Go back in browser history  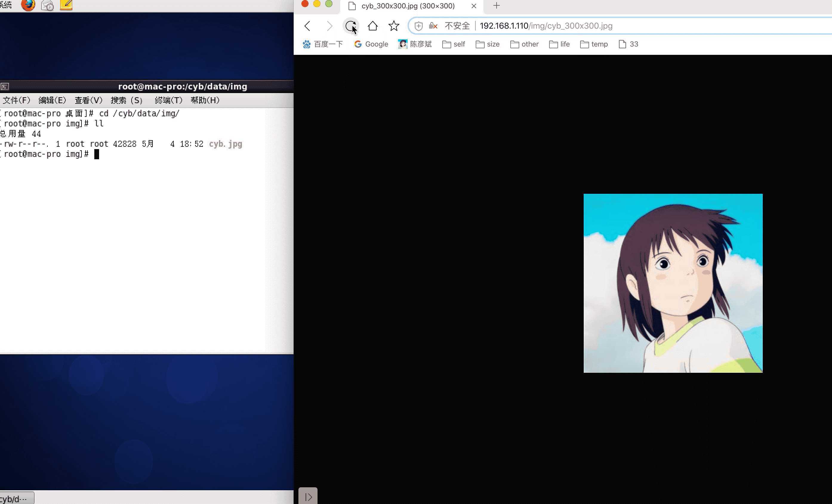pos(307,26)
